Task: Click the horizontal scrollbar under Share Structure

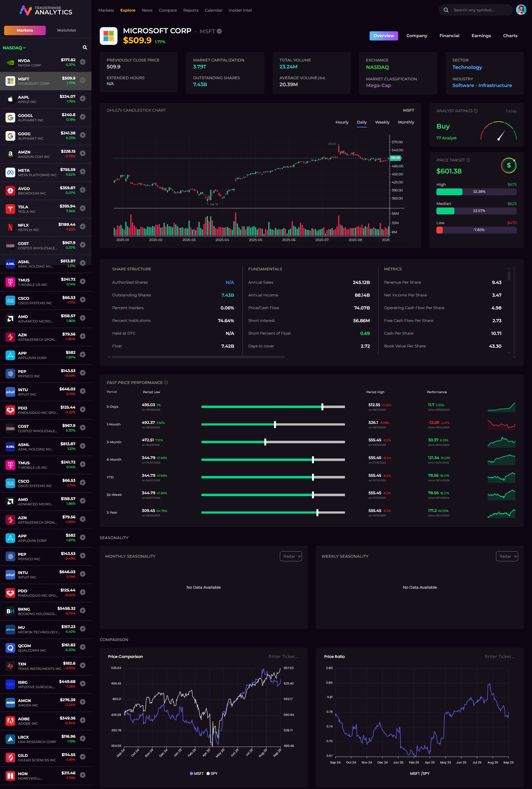Action: [198, 357]
